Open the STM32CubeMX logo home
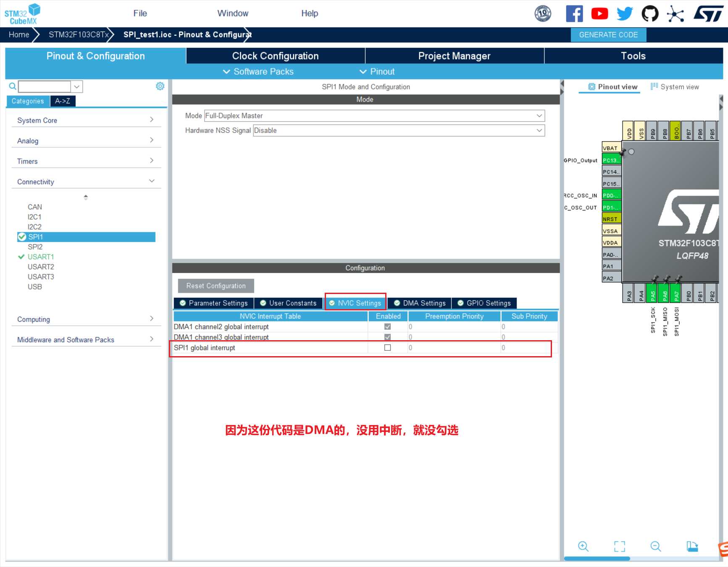 pyautogui.click(x=23, y=14)
